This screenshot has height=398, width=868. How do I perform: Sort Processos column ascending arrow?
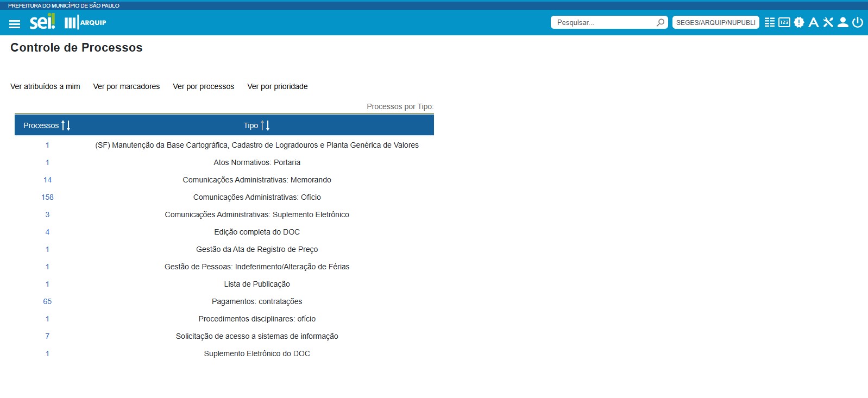click(x=63, y=125)
